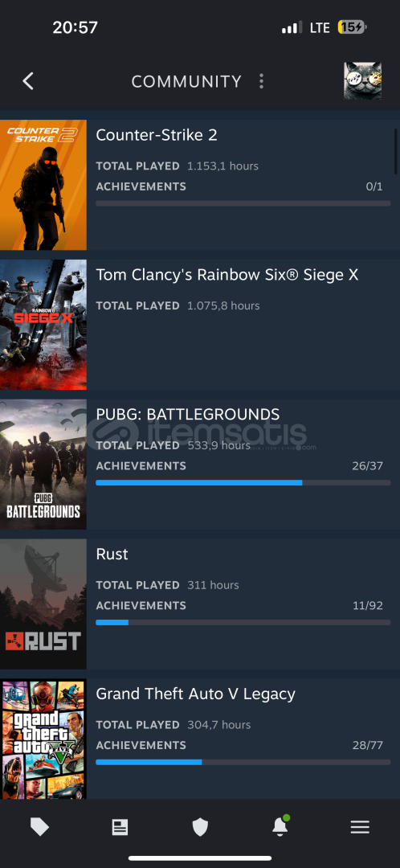Screen dimensions: 400x868
Task: Open the News feed icon tab
Action: [x=120, y=827]
